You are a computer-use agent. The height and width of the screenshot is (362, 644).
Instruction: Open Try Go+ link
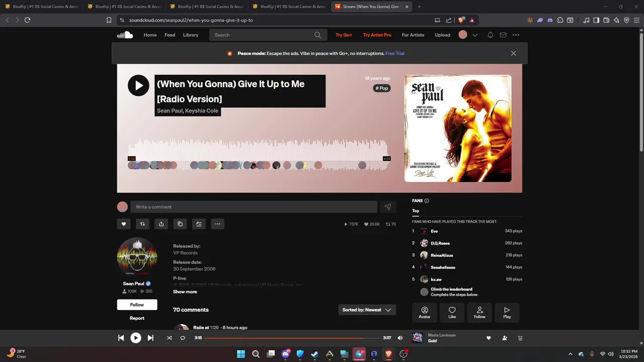point(344,35)
